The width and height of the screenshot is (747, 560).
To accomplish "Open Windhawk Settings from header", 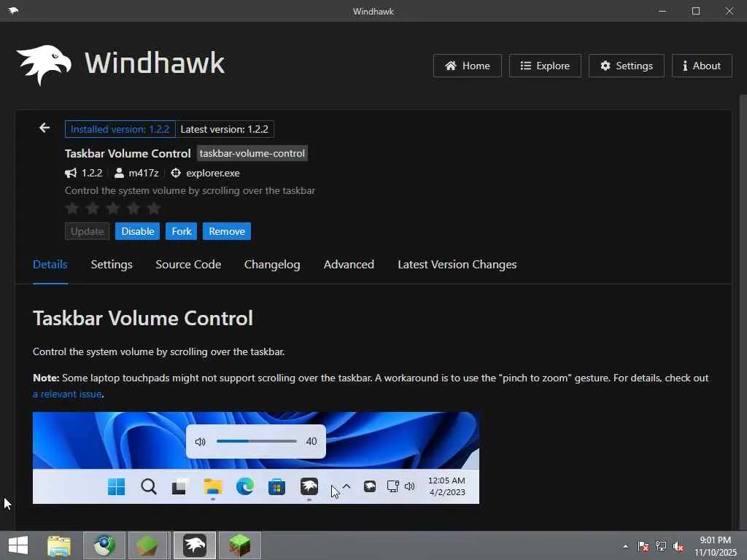I will point(626,66).
